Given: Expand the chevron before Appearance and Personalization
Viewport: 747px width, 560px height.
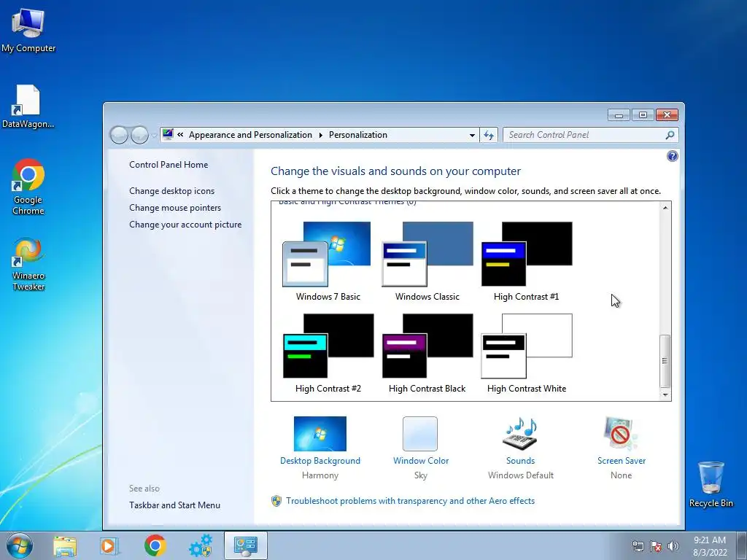Looking at the screenshot, I should click(181, 135).
